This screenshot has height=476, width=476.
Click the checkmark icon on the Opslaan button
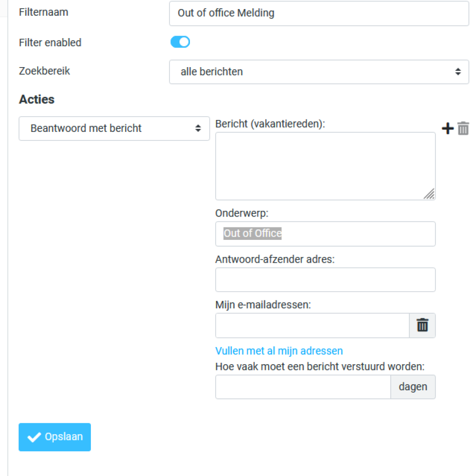(x=34, y=437)
